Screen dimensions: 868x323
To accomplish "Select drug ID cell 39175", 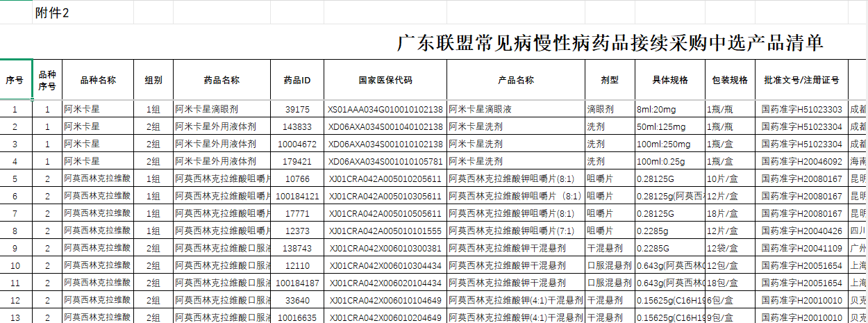I will tap(297, 110).
